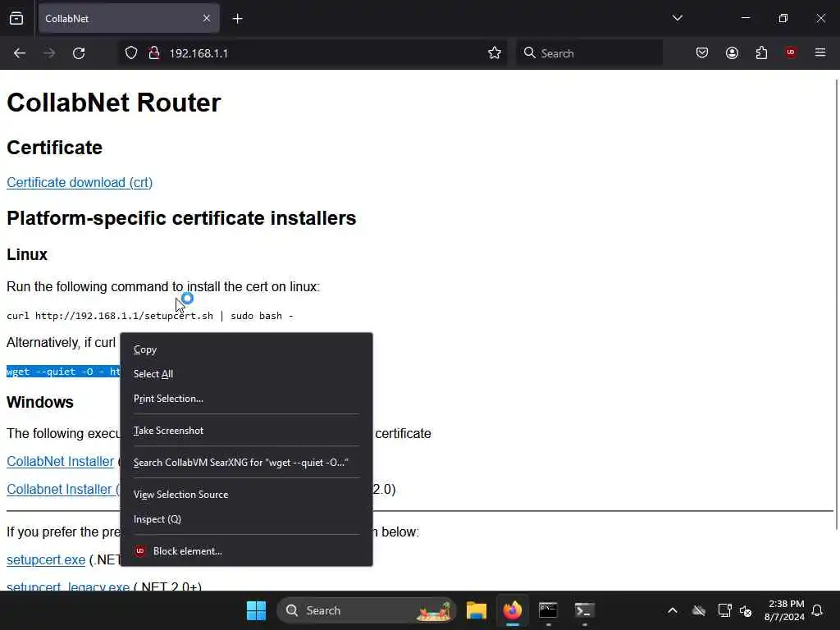Open Certificate download (crt) link
The height and width of the screenshot is (630, 840).
coord(80,183)
